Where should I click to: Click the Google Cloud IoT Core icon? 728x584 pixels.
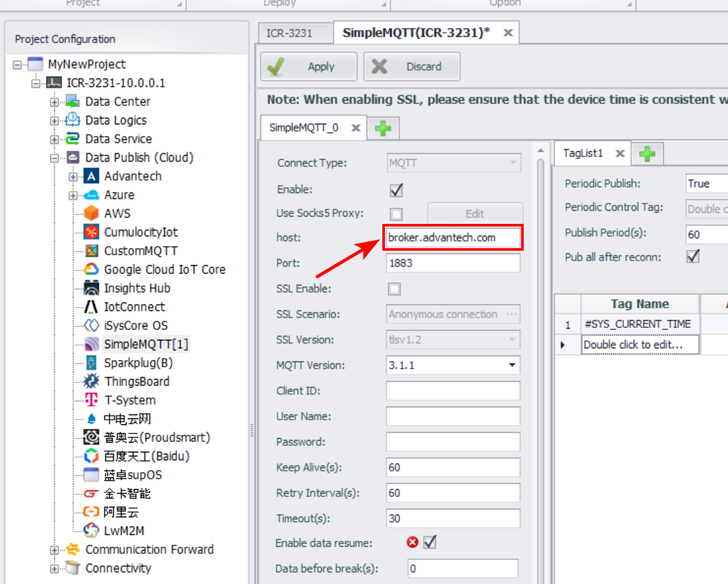point(92,269)
